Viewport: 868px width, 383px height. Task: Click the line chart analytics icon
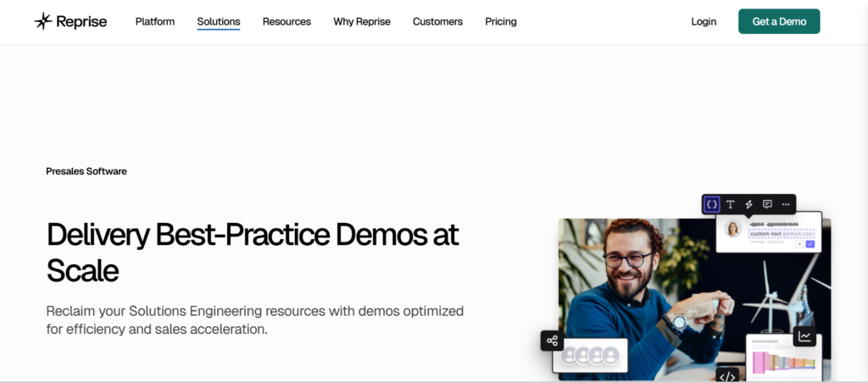[x=804, y=336]
